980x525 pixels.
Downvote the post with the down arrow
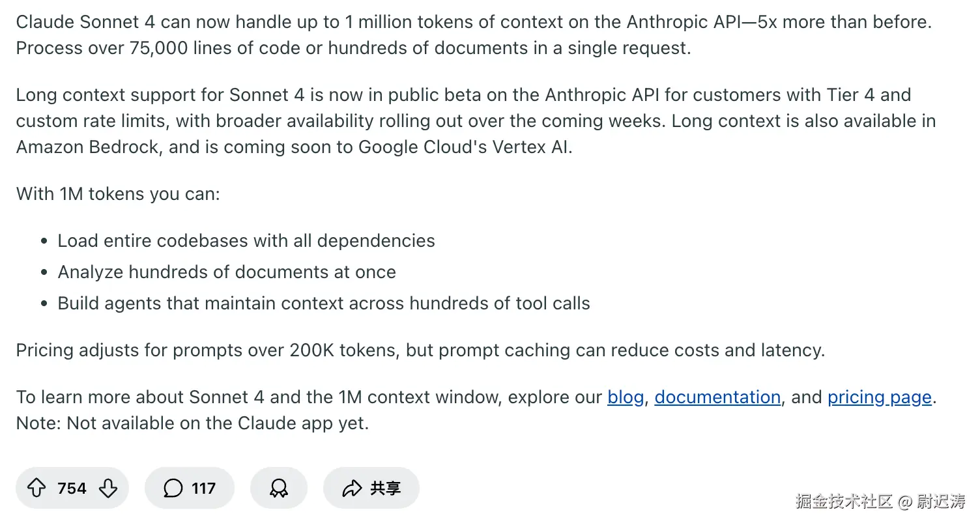tap(108, 488)
